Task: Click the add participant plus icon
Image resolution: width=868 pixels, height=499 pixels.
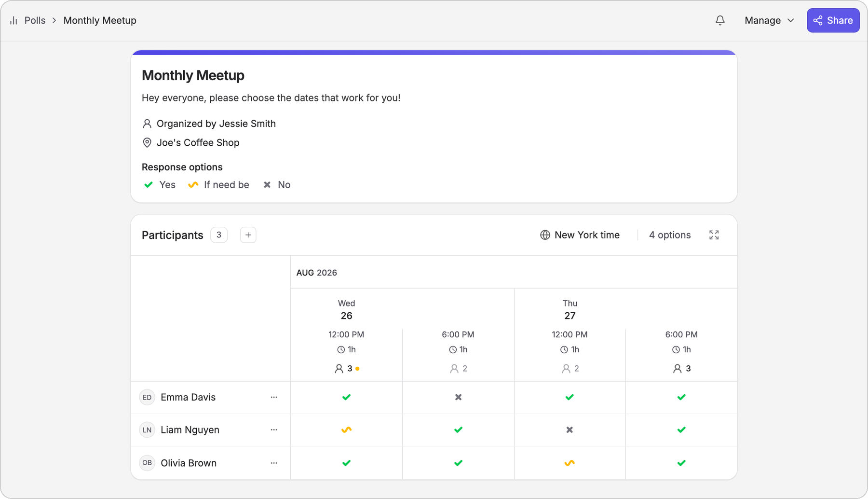Action: [248, 235]
